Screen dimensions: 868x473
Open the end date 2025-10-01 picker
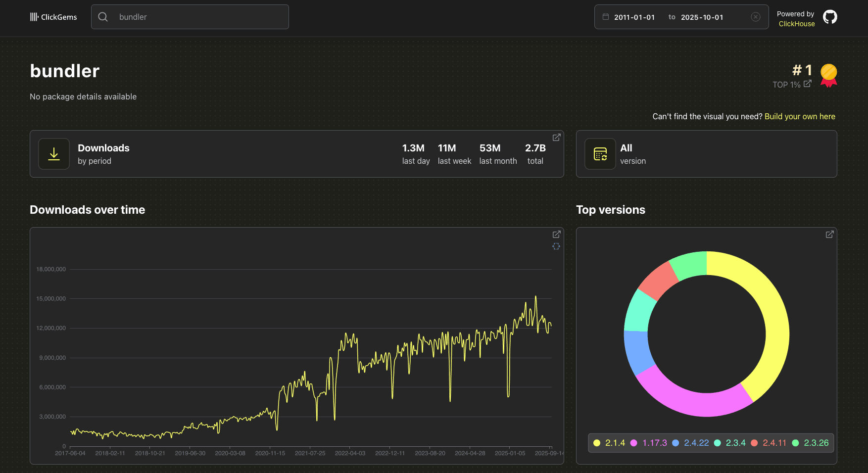pos(702,17)
